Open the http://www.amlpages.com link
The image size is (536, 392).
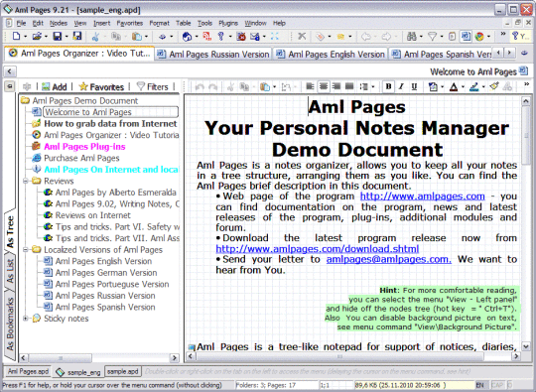423,196
